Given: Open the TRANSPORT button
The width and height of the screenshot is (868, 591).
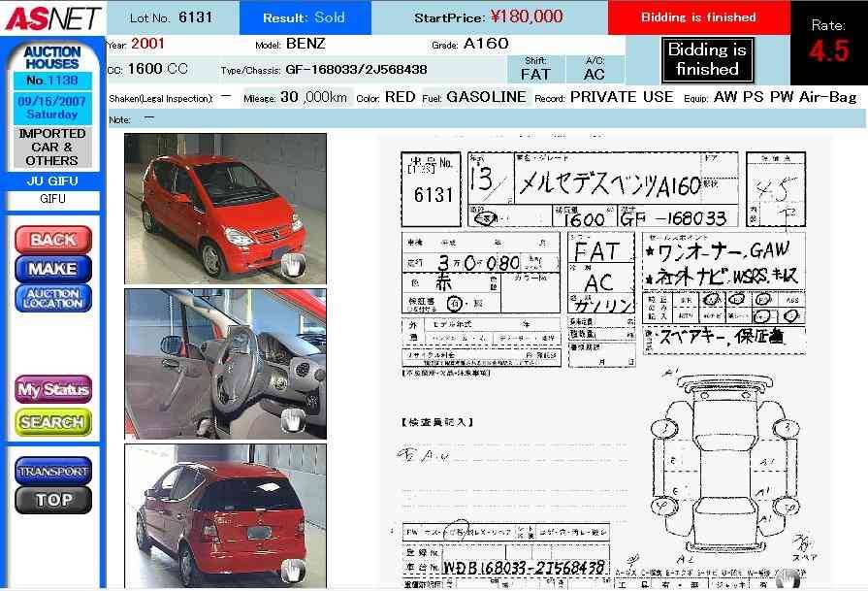Looking at the screenshot, I should (x=53, y=472).
